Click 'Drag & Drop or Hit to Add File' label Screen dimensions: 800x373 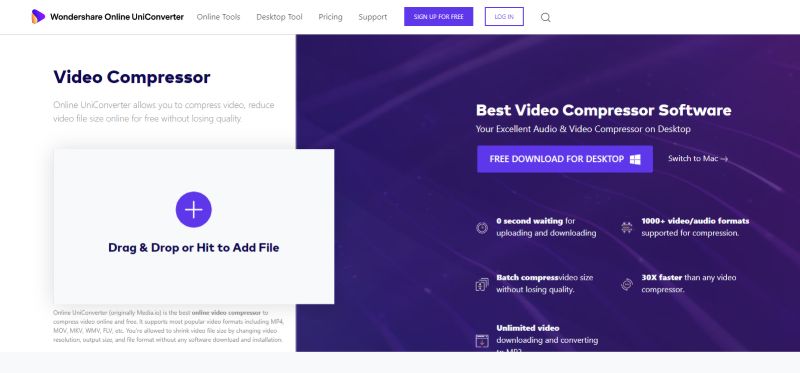(193, 248)
